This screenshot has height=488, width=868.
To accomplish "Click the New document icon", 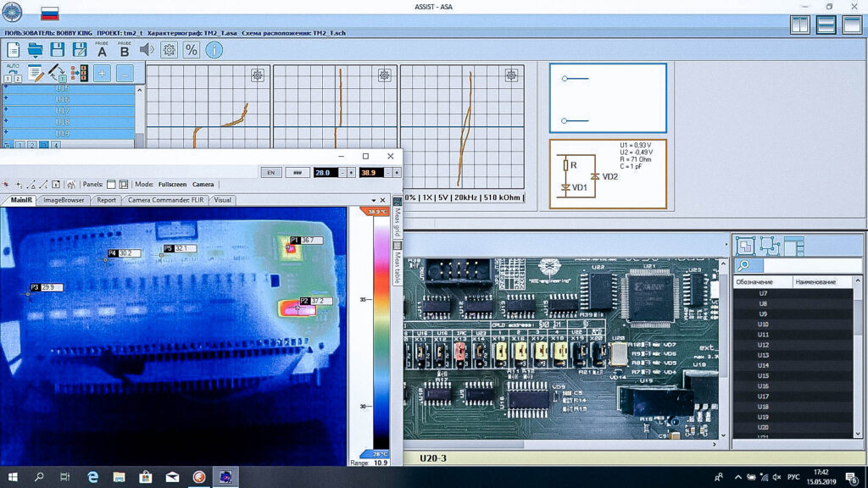I will (14, 50).
